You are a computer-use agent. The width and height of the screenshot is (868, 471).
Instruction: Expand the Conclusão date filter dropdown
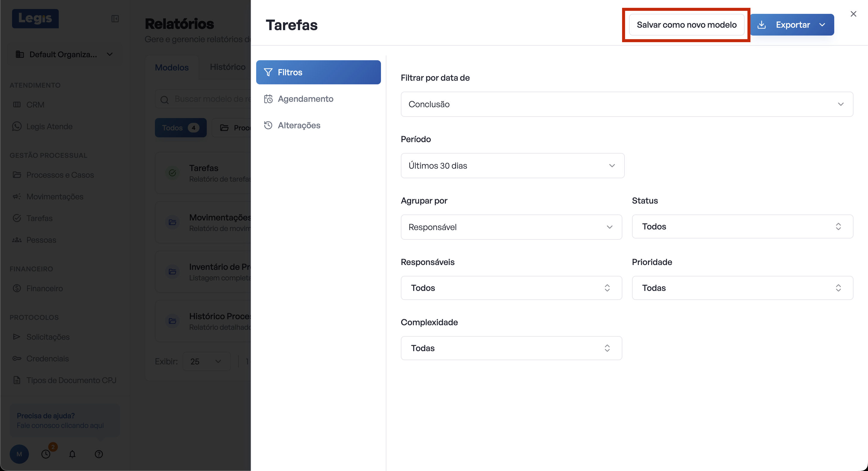pyautogui.click(x=627, y=104)
